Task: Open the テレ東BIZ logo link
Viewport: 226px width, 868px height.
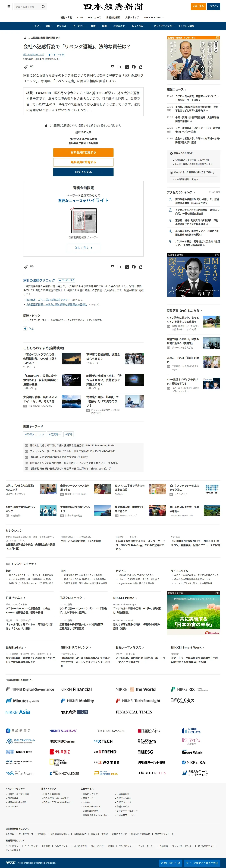Action: tap(60, 752)
